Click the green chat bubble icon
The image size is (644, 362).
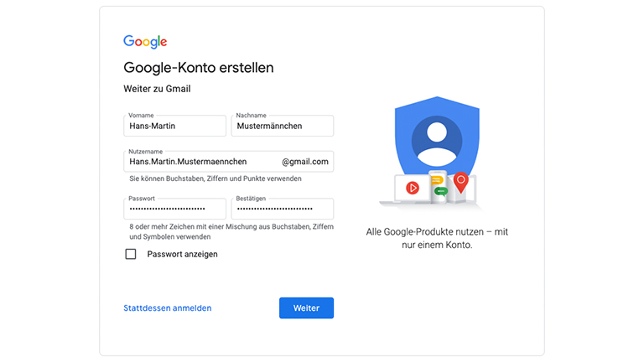click(x=441, y=191)
